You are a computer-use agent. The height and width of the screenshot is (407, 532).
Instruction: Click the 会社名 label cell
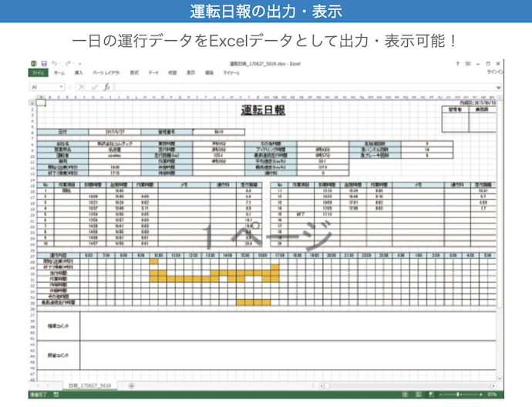point(62,143)
